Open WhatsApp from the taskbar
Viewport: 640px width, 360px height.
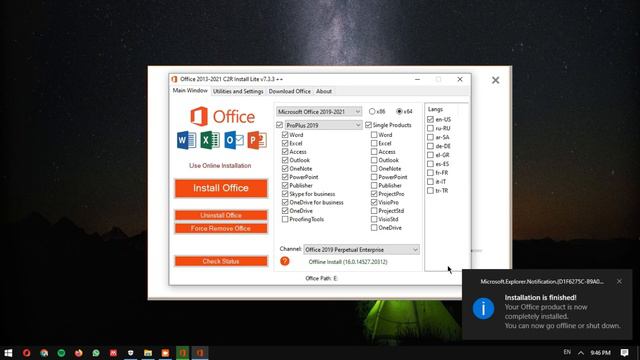pyautogui.click(x=96, y=353)
